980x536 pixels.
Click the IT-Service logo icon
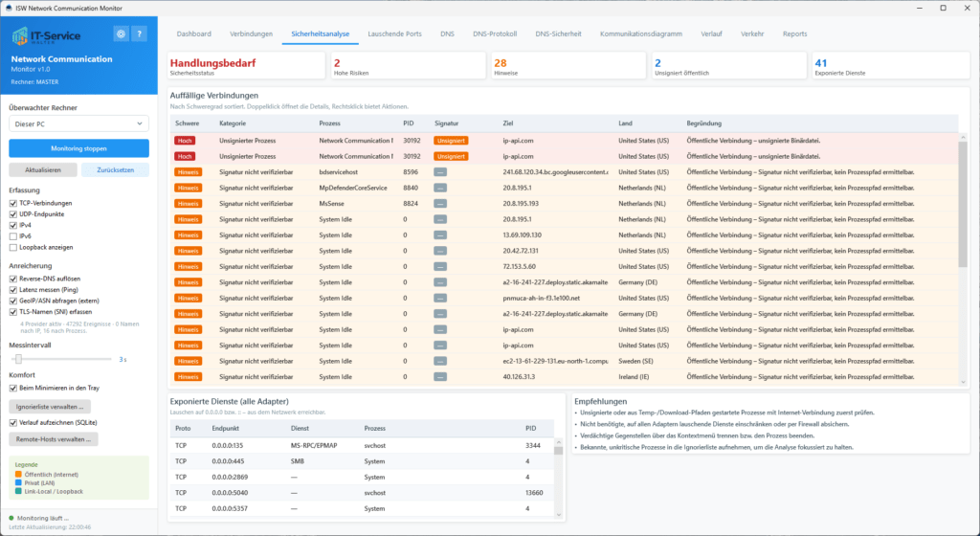point(20,36)
